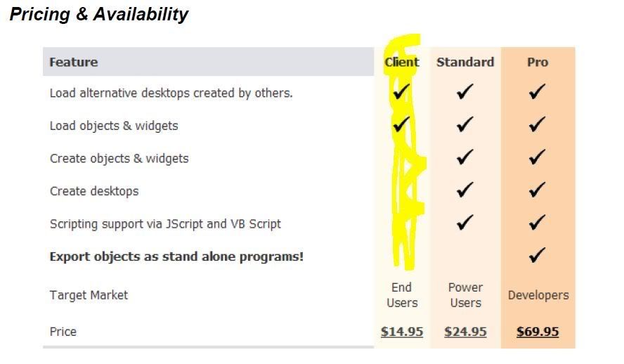The image size is (624, 364).
Task: Click Pro checkmark for Load alternative desktops
Action: click(x=538, y=91)
